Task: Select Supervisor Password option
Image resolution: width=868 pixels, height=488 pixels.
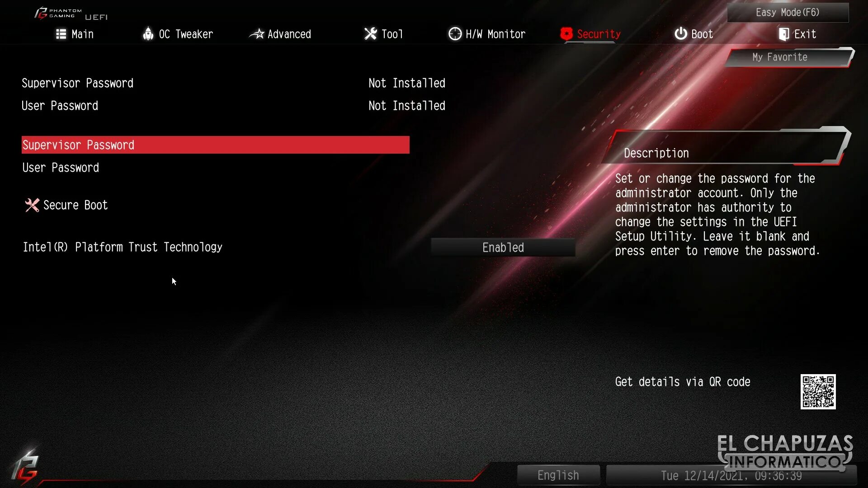Action: point(215,145)
